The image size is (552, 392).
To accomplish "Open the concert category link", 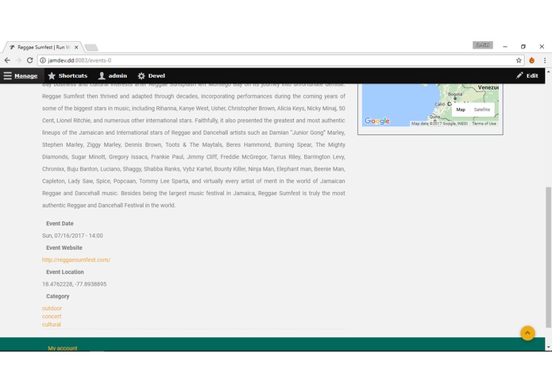I will (x=52, y=317).
